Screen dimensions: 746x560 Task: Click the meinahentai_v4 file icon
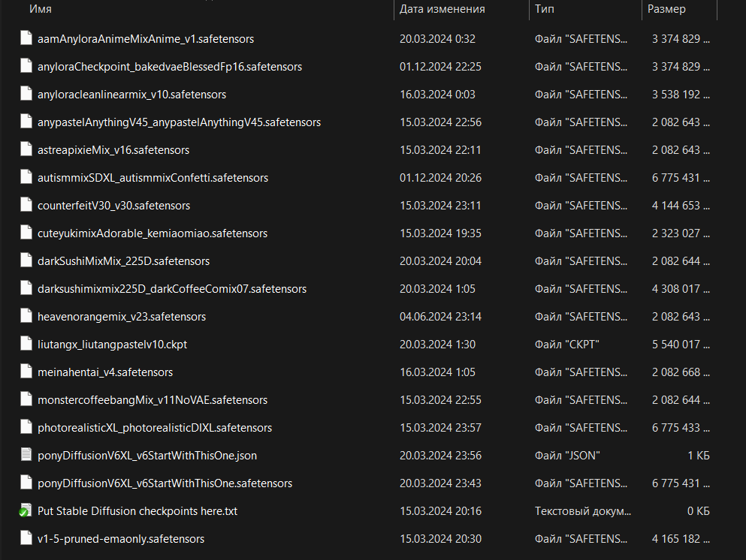[26, 372]
